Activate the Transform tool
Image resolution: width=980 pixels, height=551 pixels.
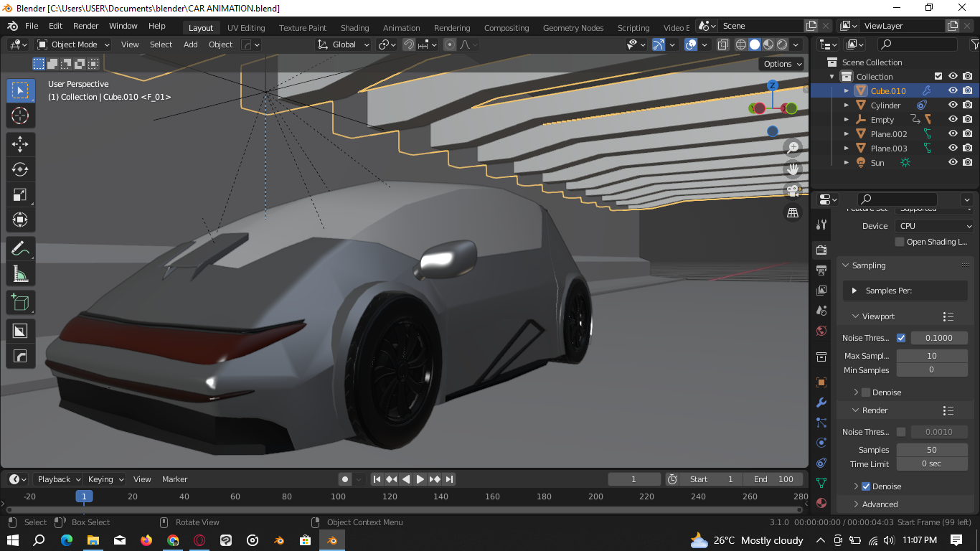tap(20, 220)
